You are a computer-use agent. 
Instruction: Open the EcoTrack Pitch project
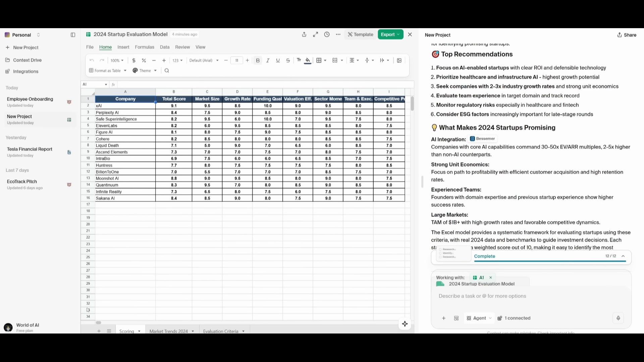pyautogui.click(x=39, y=185)
